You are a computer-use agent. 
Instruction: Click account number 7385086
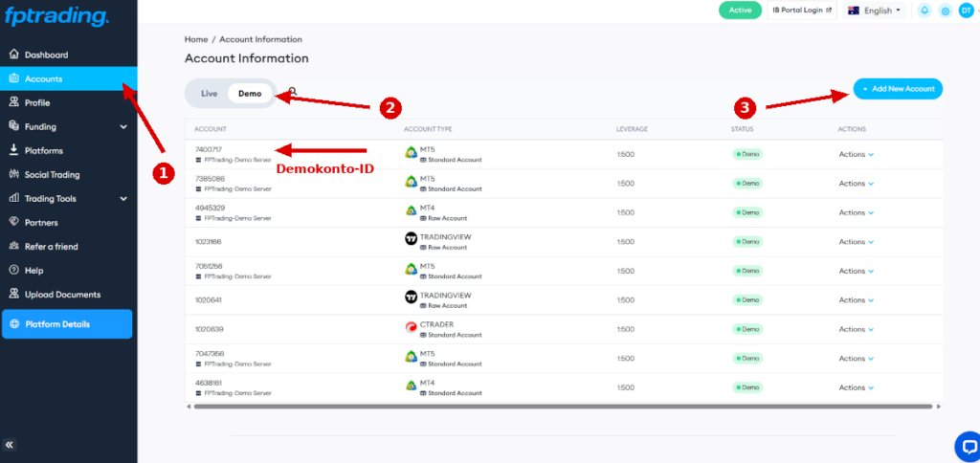click(210, 179)
